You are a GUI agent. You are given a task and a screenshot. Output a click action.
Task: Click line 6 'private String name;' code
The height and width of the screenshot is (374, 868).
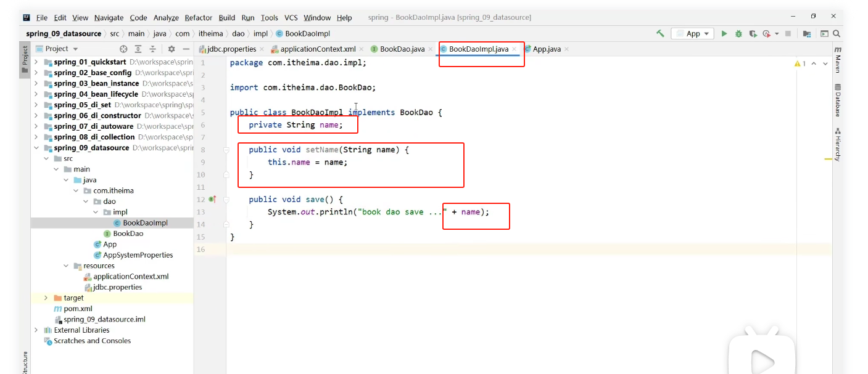click(x=296, y=125)
